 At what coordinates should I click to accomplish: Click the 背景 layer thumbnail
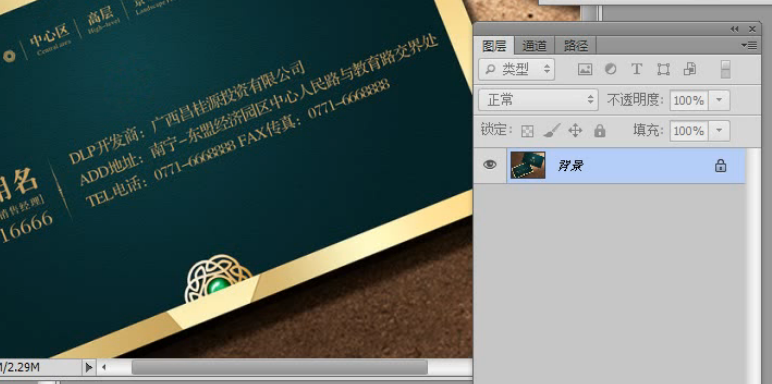tap(528, 165)
